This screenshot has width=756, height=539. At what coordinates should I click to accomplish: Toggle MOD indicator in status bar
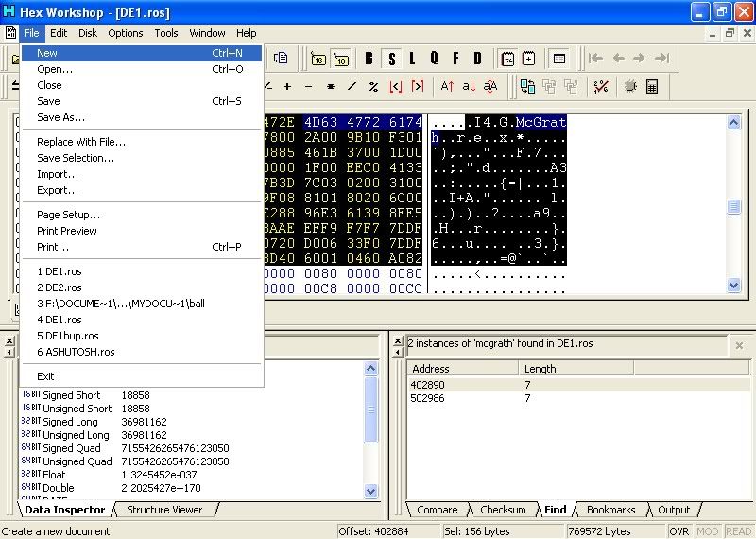click(707, 531)
